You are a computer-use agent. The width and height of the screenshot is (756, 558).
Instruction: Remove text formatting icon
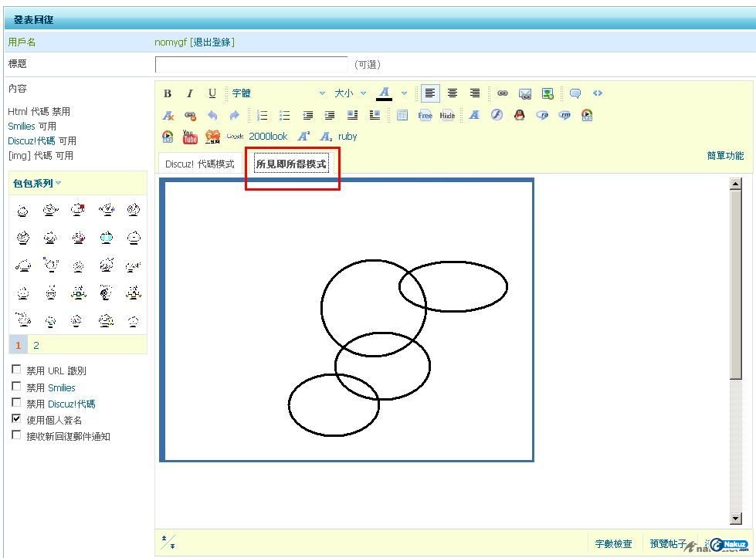[x=168, y=115]
